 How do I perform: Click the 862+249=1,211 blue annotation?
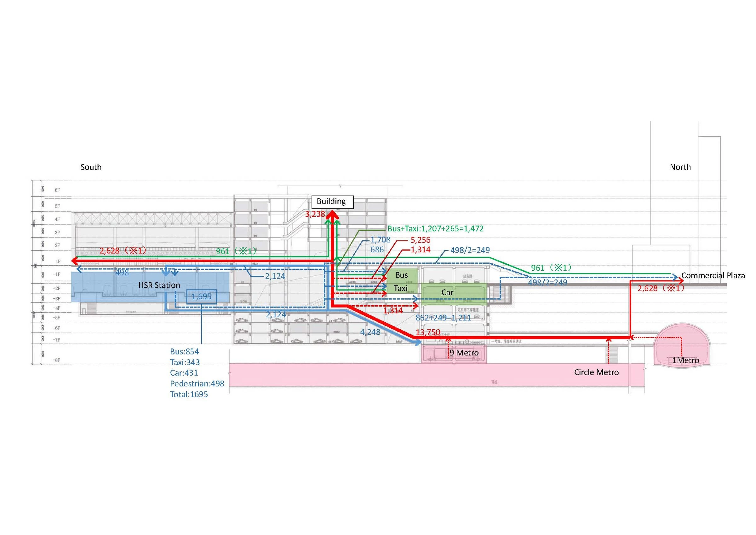point(443,318)
